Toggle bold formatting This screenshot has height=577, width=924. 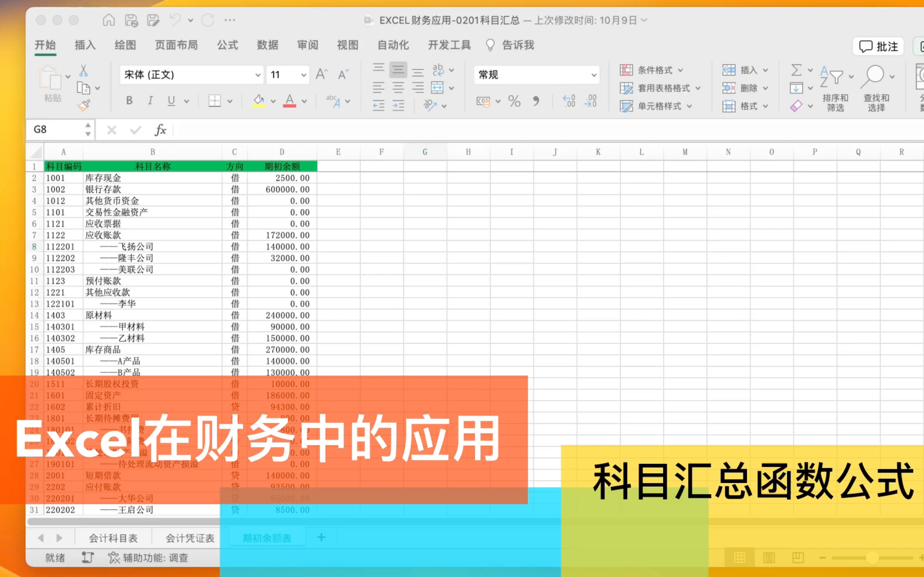coord(129,101)
